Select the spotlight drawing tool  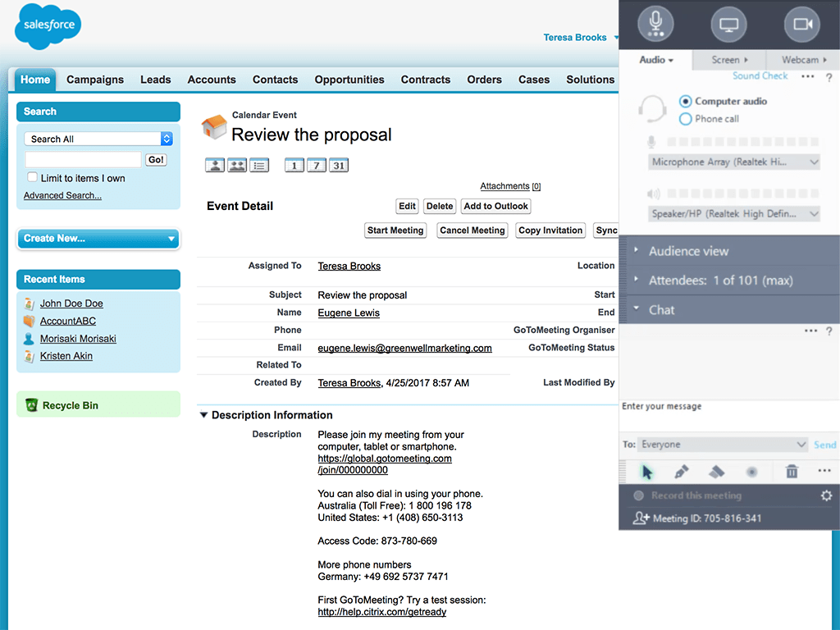pos(751,472)
